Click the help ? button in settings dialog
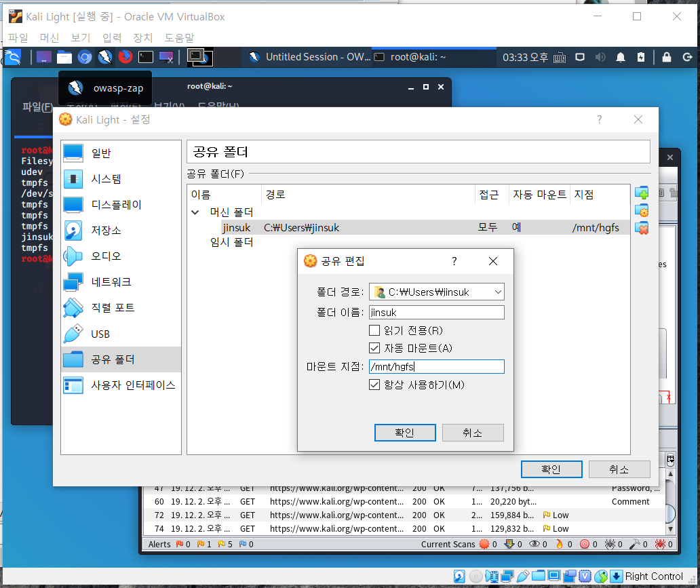 pyautogui.click(x=600, y=119)
